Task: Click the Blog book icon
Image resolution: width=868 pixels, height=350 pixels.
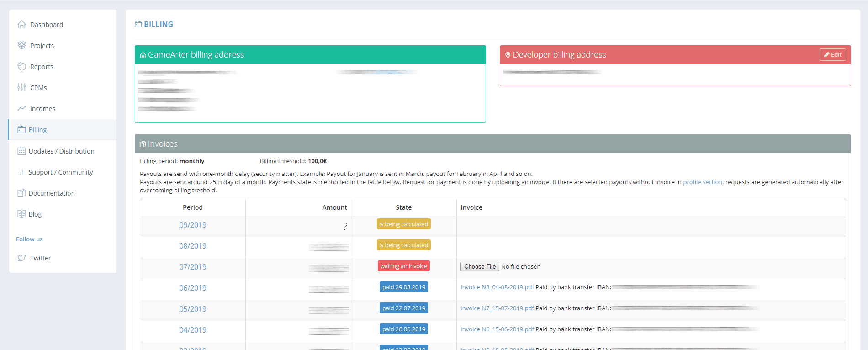Action: 21,214
